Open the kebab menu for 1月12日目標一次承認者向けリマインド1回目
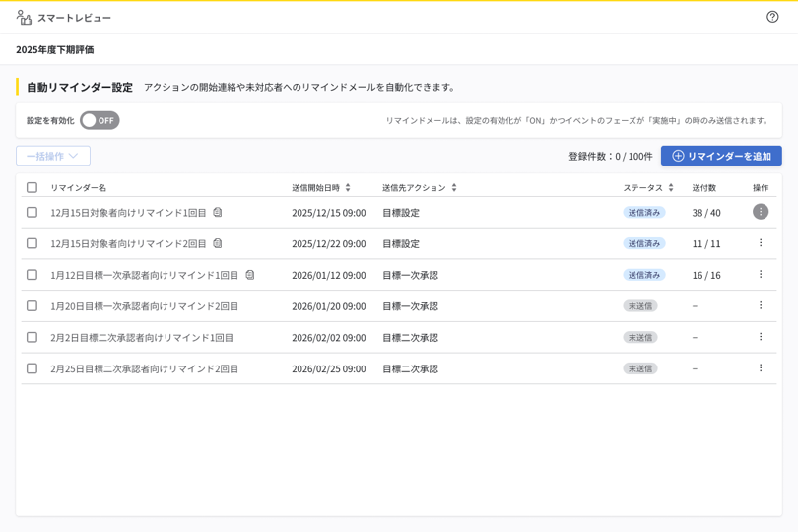 pos(761,275)
